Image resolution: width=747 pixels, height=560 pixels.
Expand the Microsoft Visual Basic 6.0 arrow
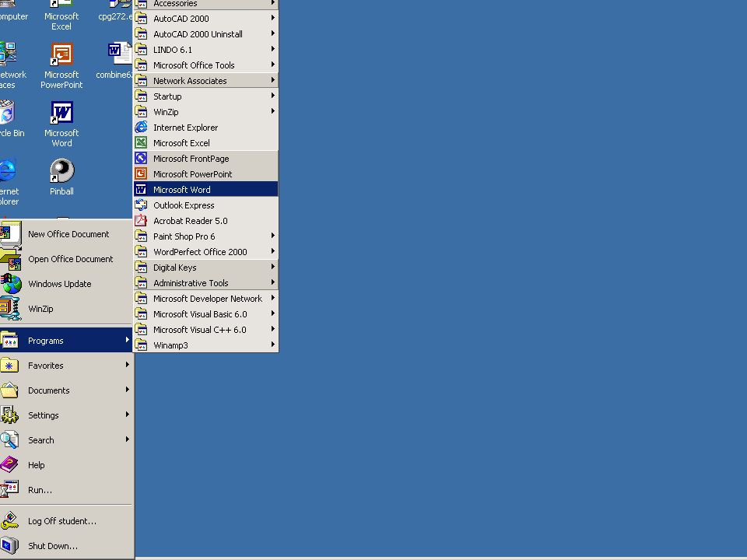point(273,313)
